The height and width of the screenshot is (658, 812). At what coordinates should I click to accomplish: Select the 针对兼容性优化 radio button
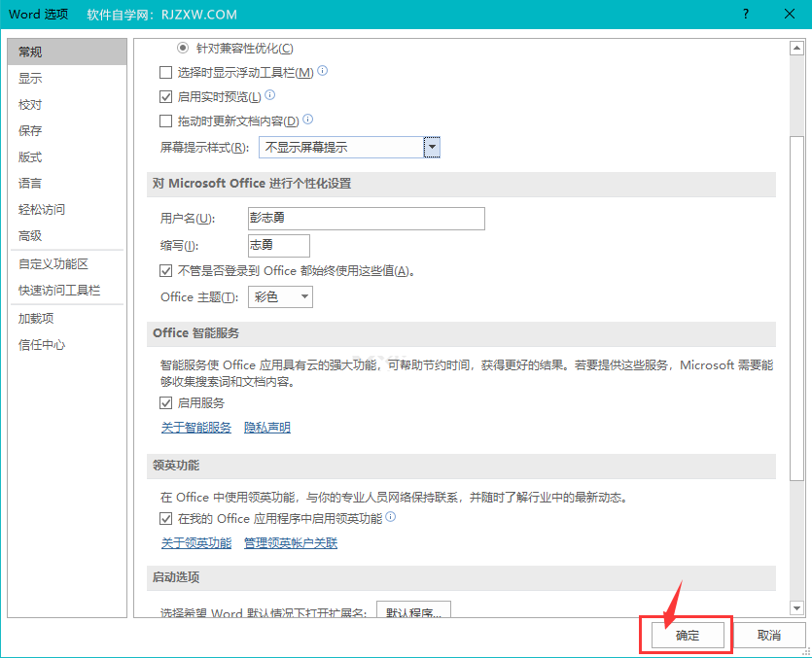point(185,49)
